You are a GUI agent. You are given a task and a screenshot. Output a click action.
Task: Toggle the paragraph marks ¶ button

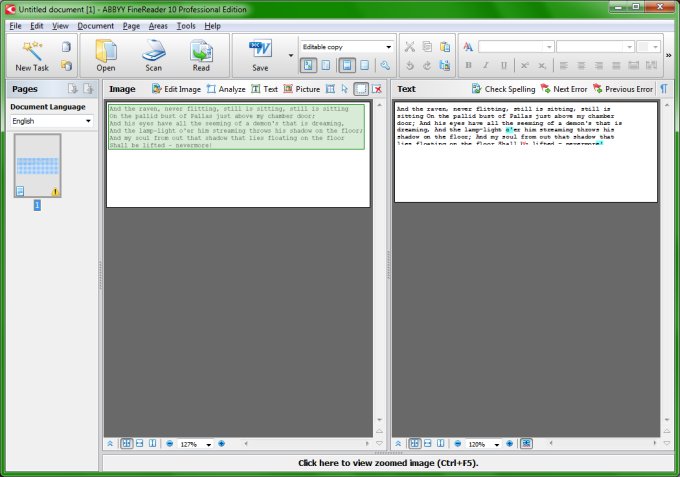[664, 89]
